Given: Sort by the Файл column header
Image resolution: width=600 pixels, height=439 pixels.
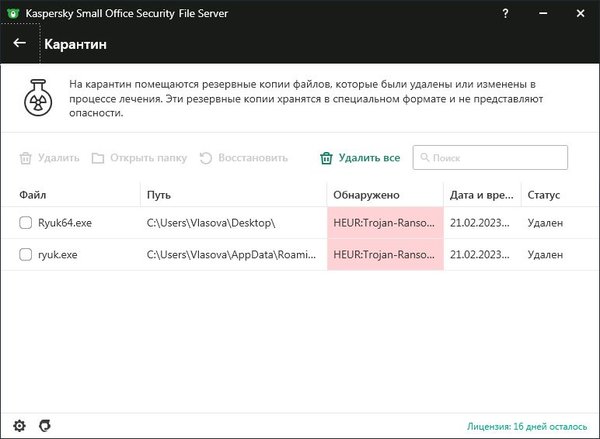Looking at the screenshot, I should [x=33, y=194].
